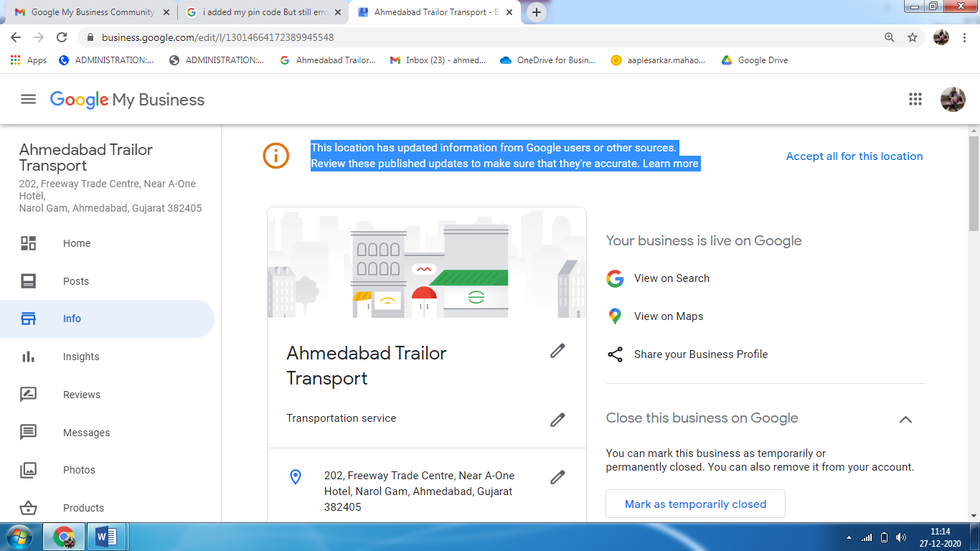The height and width of the screenshot is (551, 980).
Task: Open the hamburger main menu
Action: (28, 100)
